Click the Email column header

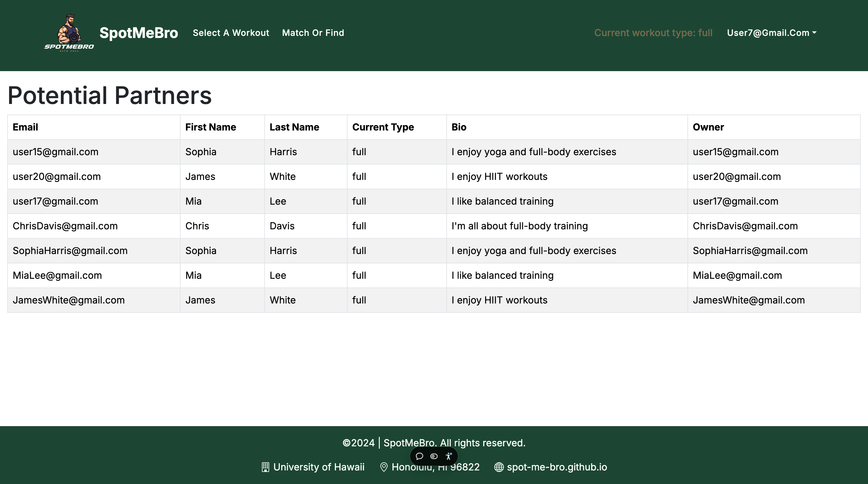[x=25, y=127]
